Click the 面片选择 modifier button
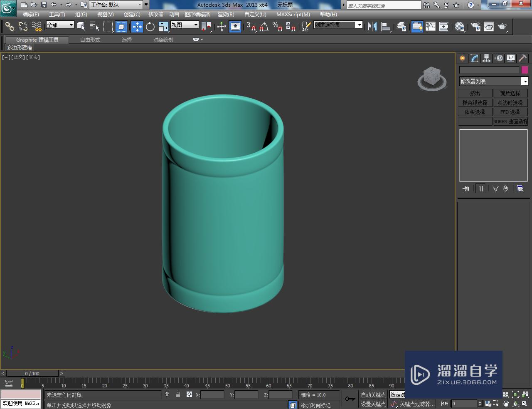The height and width of the screenshot is (409, 532). tap(510, 93)
